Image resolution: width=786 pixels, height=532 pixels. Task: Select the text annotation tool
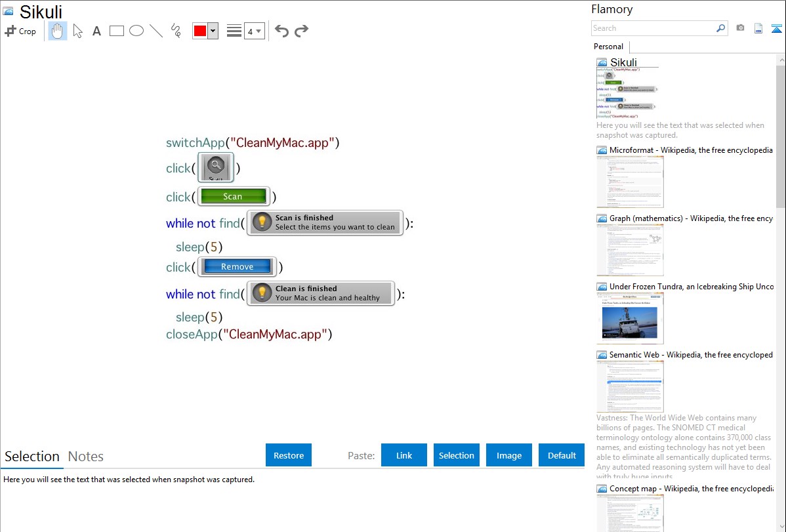click(x=96, y=31)
